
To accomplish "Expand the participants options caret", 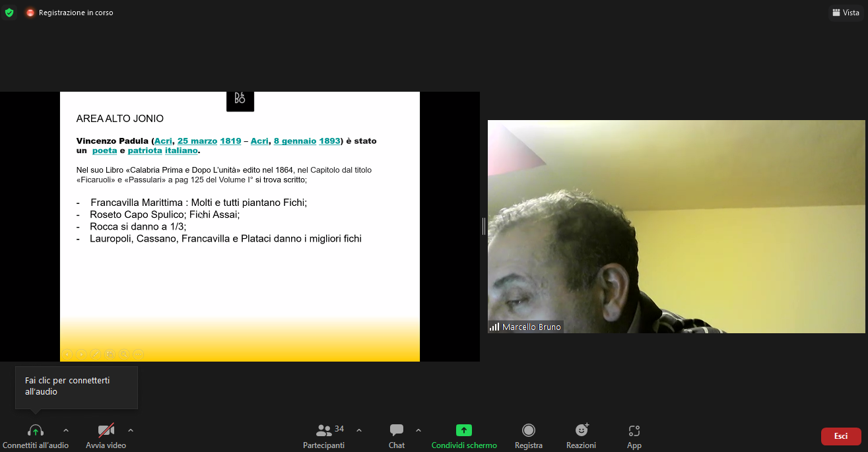I will coord(359,430).
